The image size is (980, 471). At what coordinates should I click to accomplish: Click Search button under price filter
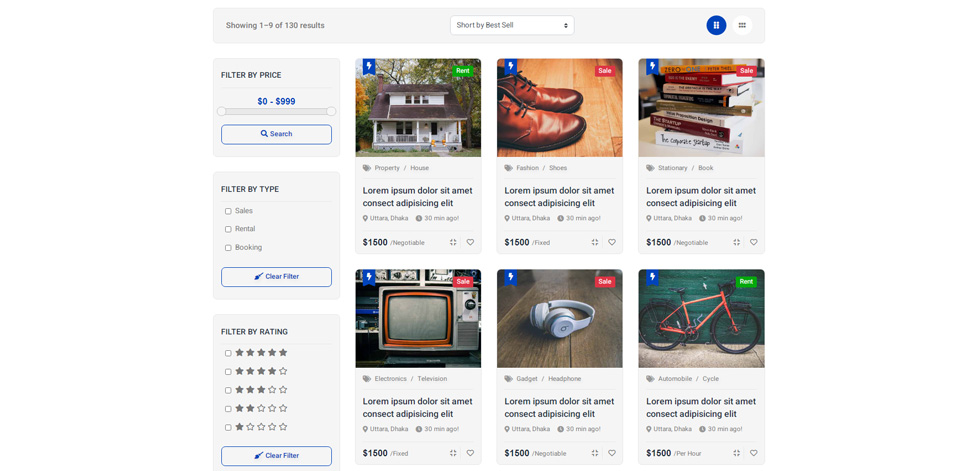pyautogui.click(x=276, y=134)
